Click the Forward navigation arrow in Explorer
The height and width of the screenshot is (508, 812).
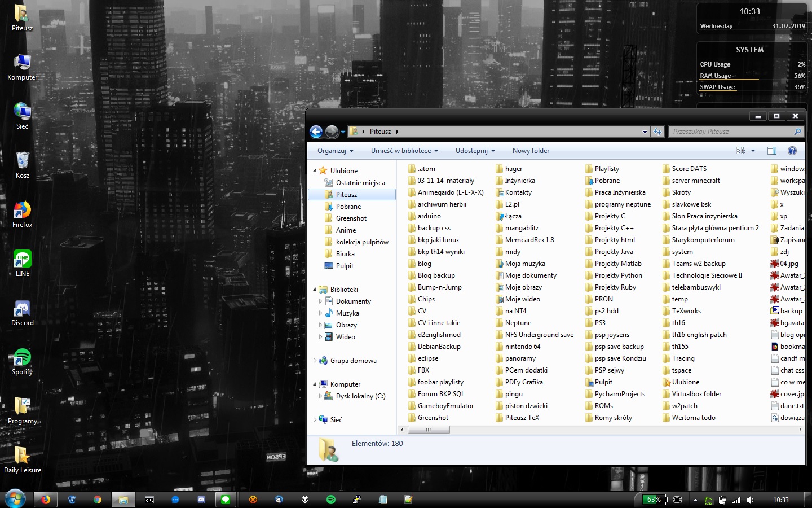click(x=332, y=132)
